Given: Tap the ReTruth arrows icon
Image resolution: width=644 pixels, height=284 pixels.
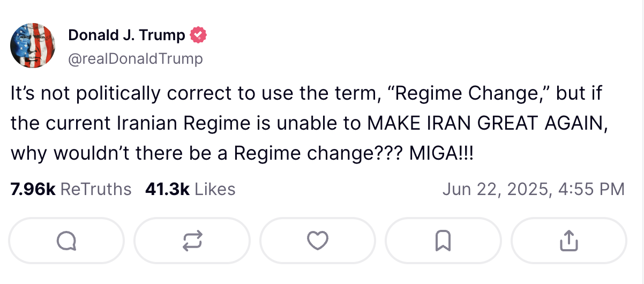Looking at the screenshot, I should pyautogui.click(x=192, y=241).
